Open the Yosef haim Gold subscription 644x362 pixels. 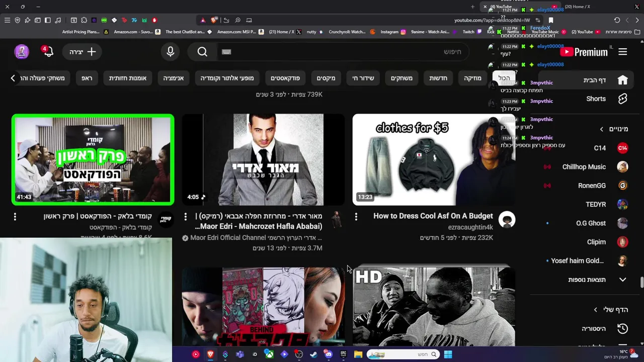tap(586, 260)
